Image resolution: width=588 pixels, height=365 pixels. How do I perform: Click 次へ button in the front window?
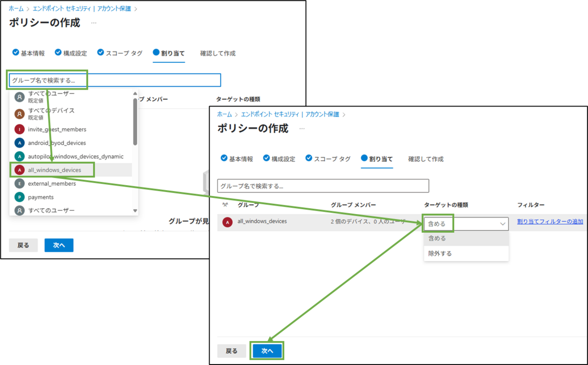267,351
